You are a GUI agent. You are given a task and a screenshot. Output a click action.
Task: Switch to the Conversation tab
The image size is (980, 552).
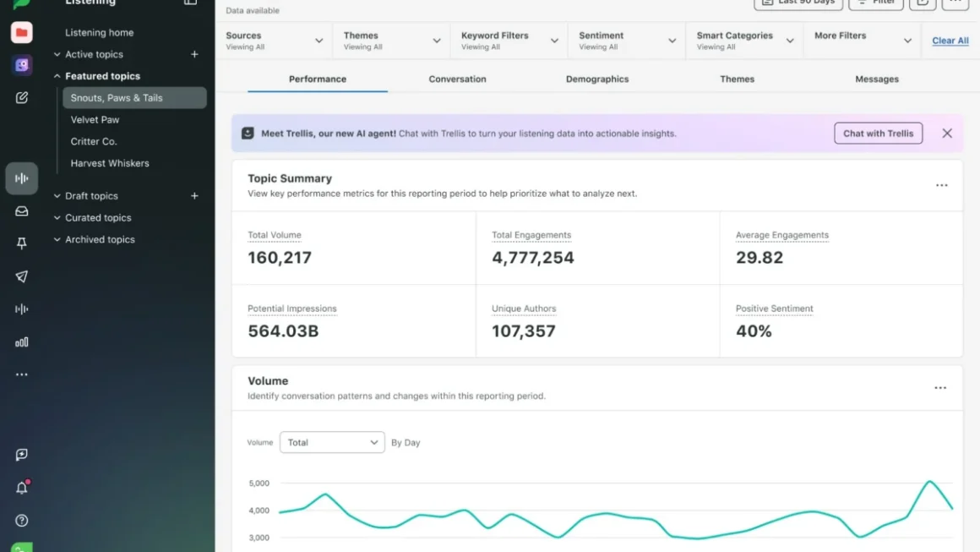coord(457,79)
